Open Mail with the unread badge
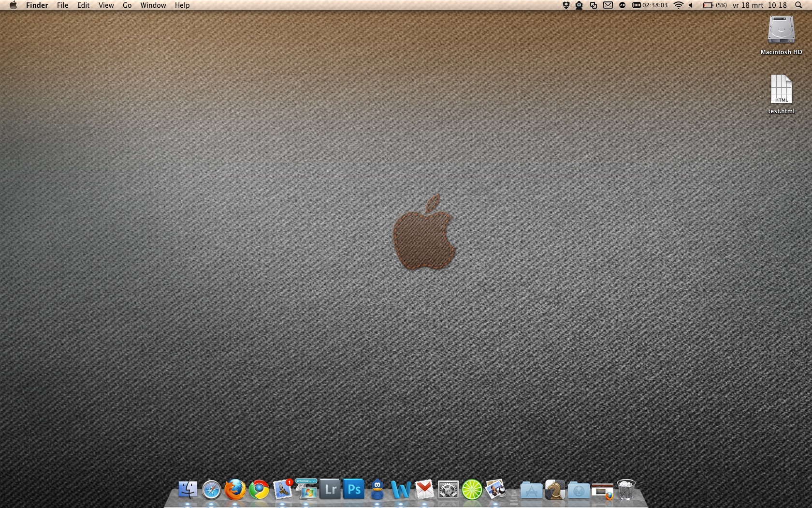Screen dimensions: 812x508 pos(283,489)
